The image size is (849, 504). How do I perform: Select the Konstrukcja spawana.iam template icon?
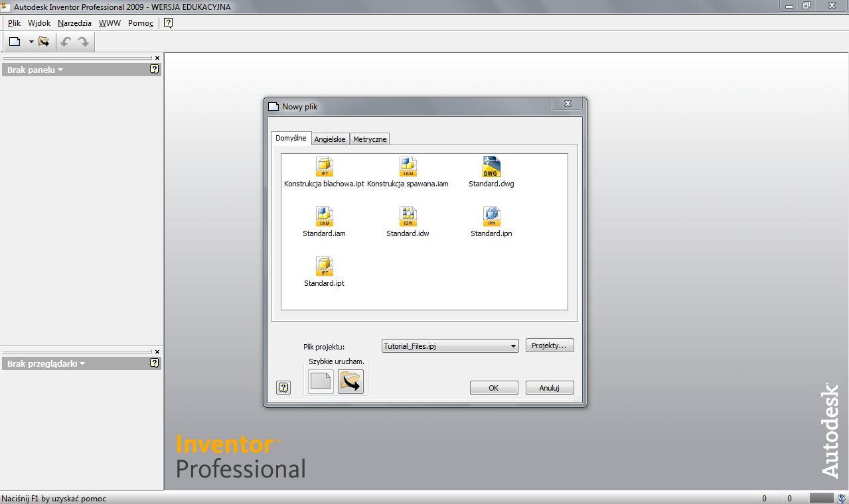[408, 166]
